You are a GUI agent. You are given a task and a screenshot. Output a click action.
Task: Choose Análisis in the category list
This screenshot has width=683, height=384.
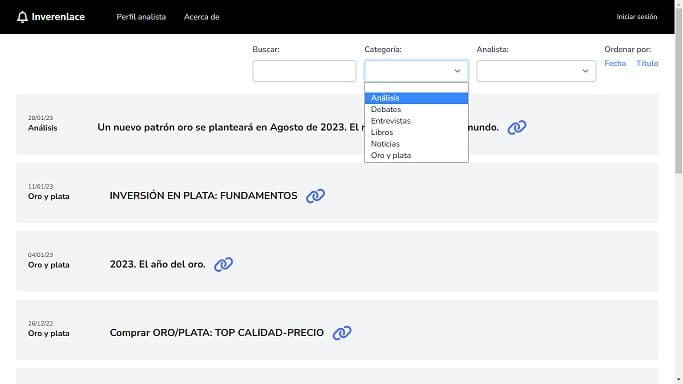coord(416,98)
